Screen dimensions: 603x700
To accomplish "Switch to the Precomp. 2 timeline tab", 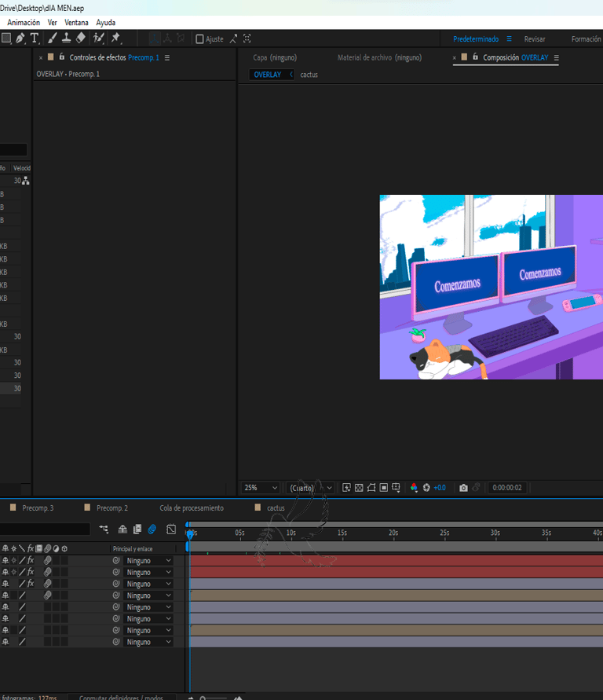I will [111, 508].
